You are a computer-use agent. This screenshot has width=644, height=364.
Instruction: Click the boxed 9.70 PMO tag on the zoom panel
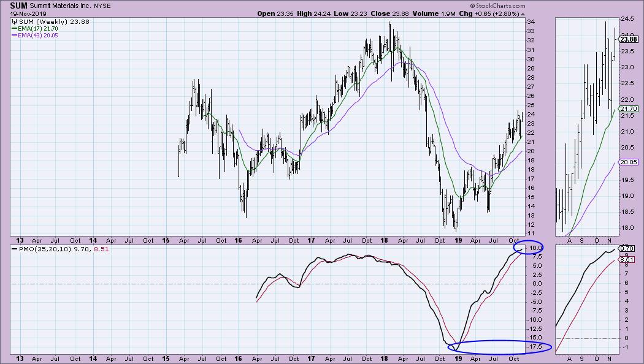[x=627, y=248]
